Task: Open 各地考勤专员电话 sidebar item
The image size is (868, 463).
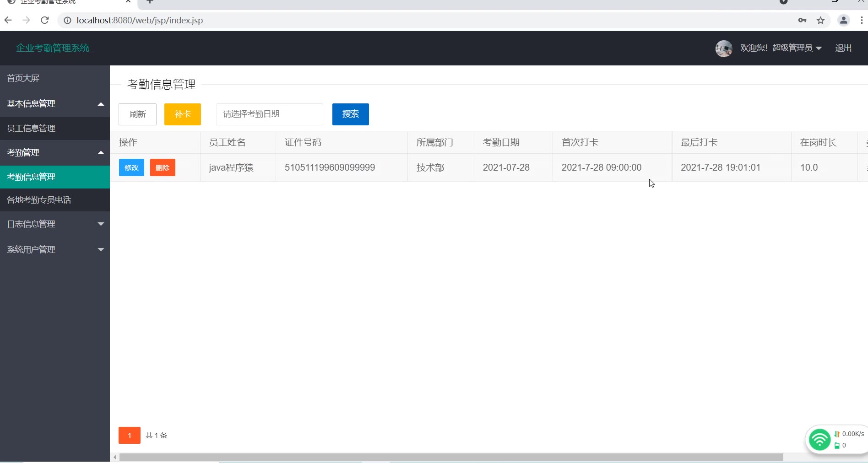Action: [x=55, y=200]
